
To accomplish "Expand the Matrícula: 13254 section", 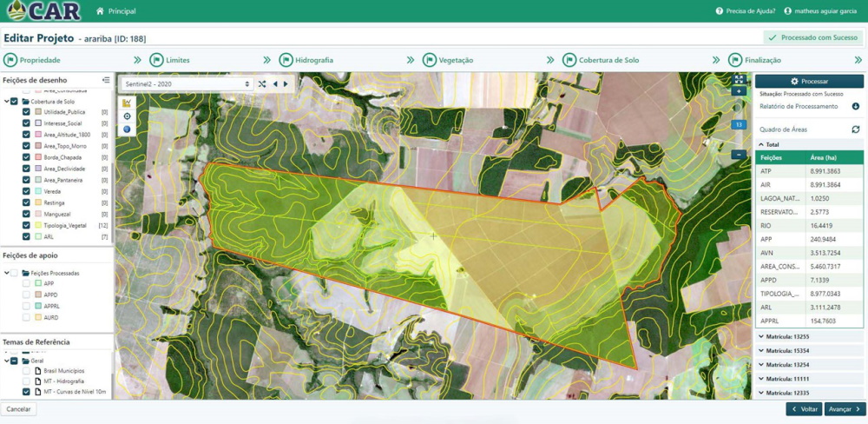I will (x=809, y=365).
